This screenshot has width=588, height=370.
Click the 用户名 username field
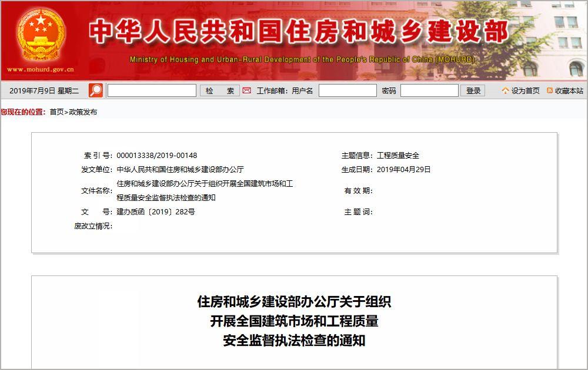(x=348, y=90)
